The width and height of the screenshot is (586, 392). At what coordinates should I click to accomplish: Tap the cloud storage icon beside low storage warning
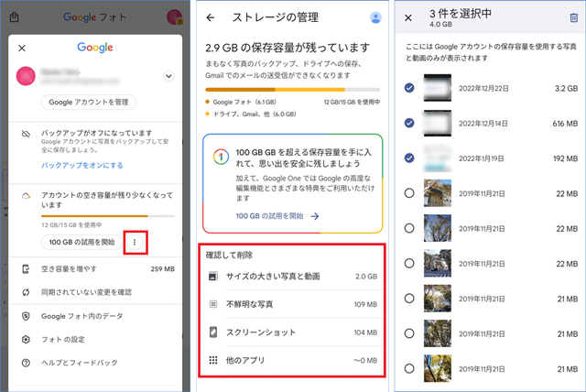(x=26, y=196)
